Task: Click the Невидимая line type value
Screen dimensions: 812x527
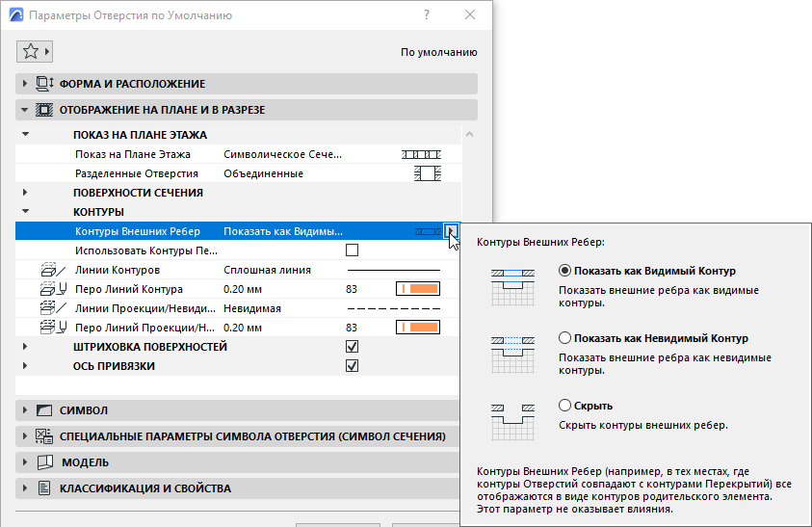Action: [x=252, y=308]
